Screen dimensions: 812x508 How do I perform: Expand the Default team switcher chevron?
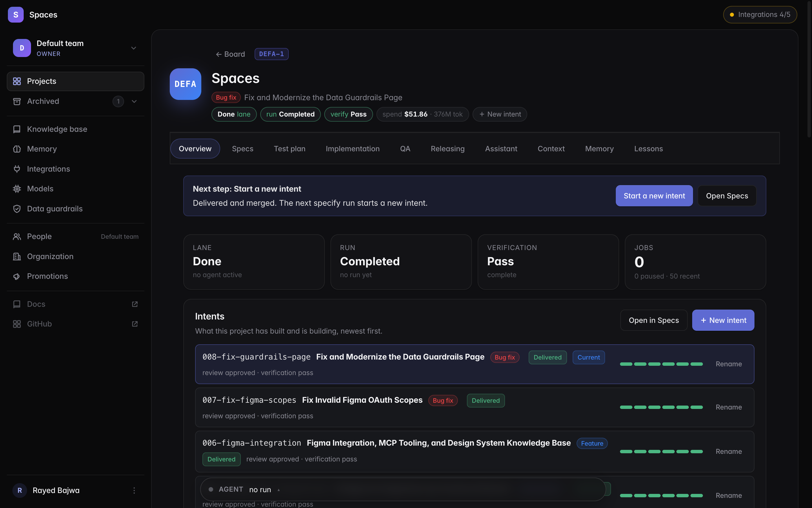coord(134,48)
